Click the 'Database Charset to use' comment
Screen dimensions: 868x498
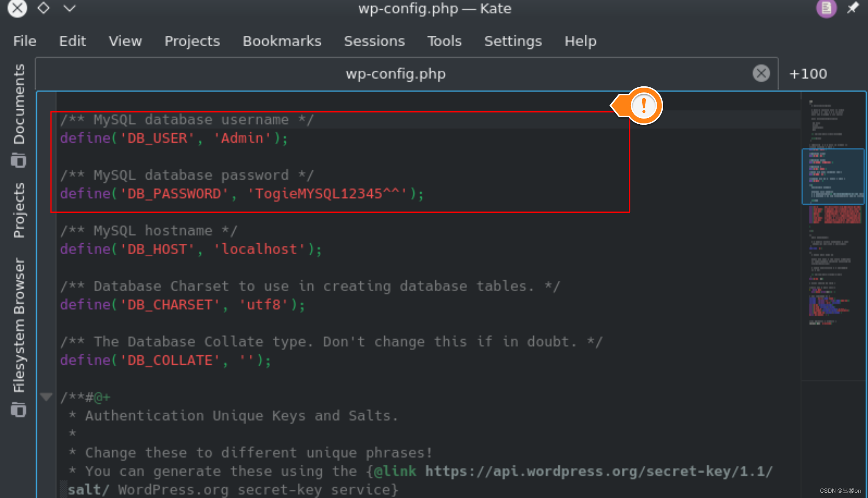310,286
